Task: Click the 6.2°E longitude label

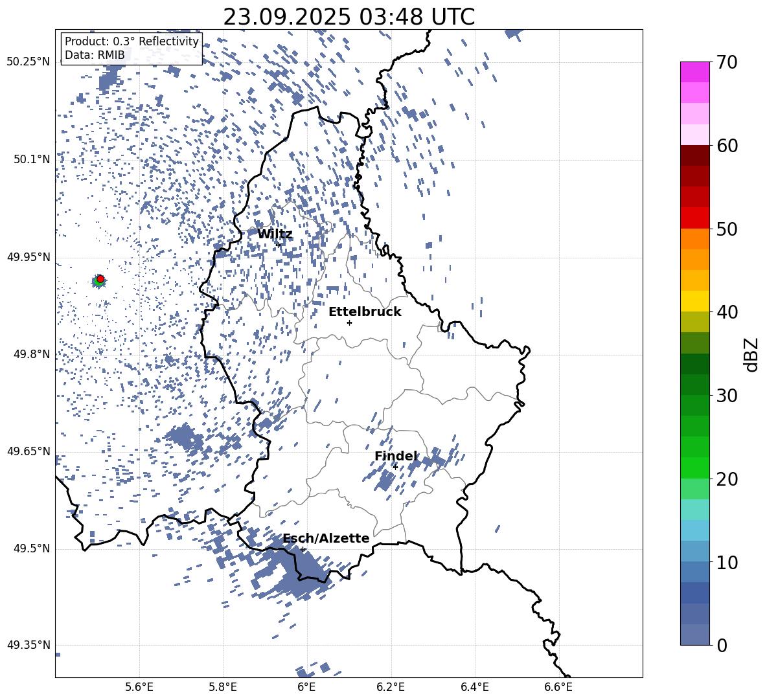Action: click(391, 688)
